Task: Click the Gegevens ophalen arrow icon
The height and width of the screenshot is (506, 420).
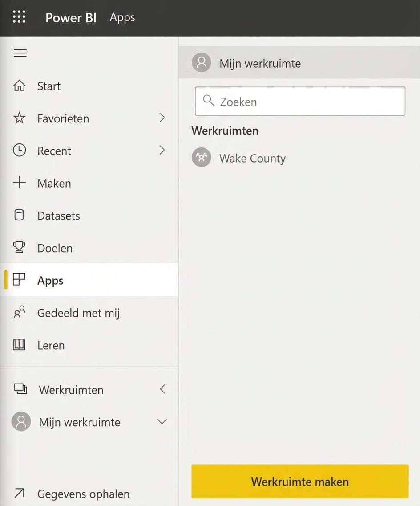Action: [x=19, y=493]
